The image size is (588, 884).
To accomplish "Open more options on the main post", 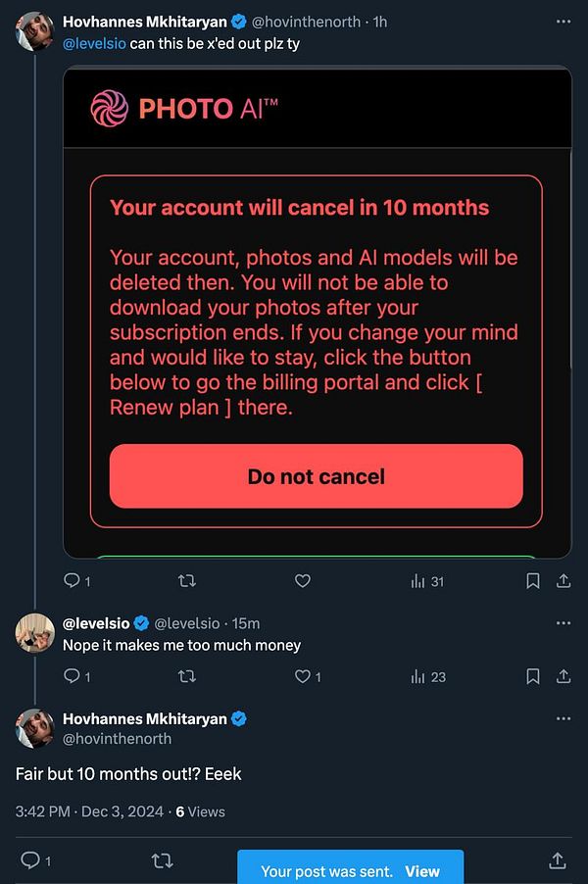I will click(563, 718).
